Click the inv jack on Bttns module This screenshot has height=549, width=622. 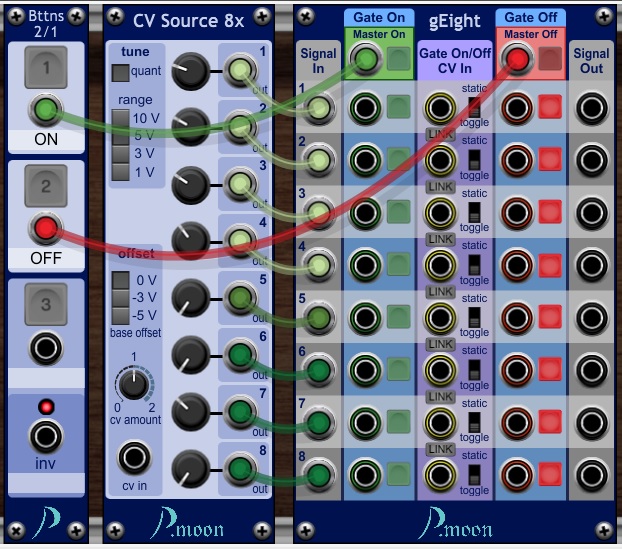(x=46, y=437)
